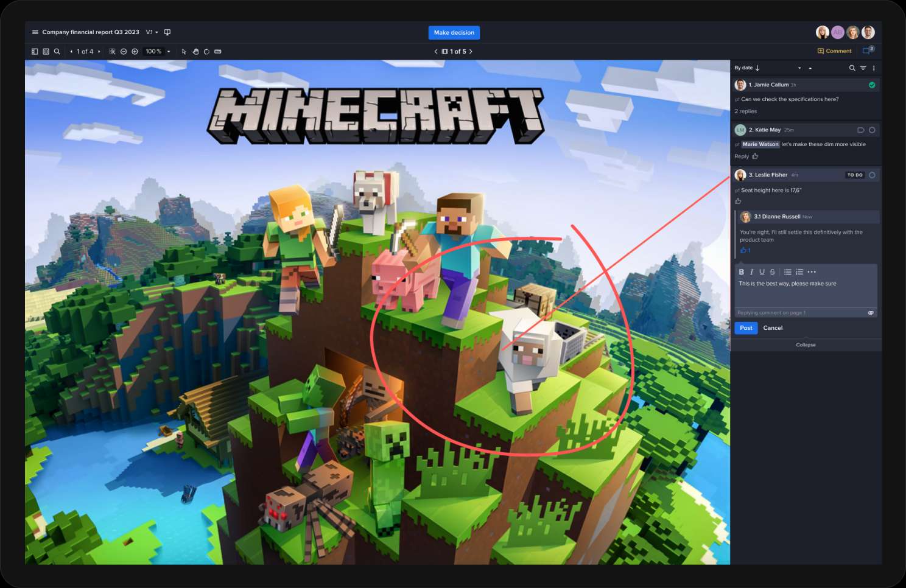Image resolution: width=906 pixels, height=588 pixels.
Task: Like Leslie Fisher's seat height comment
Action: [x=738, y=201]
